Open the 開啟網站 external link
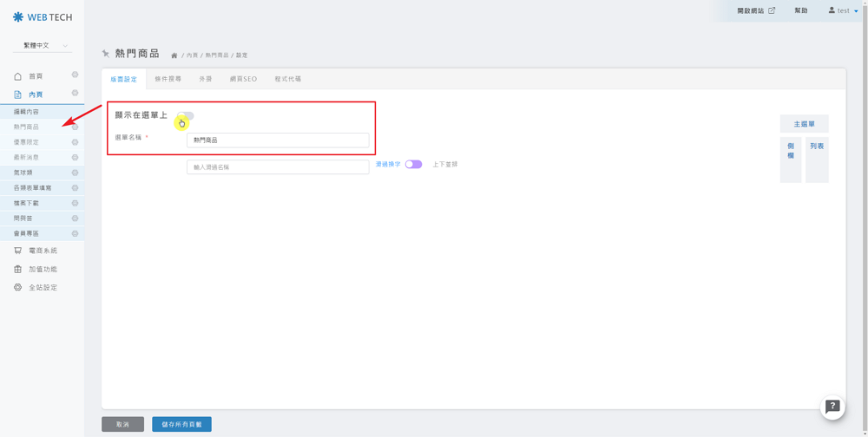 755,11
